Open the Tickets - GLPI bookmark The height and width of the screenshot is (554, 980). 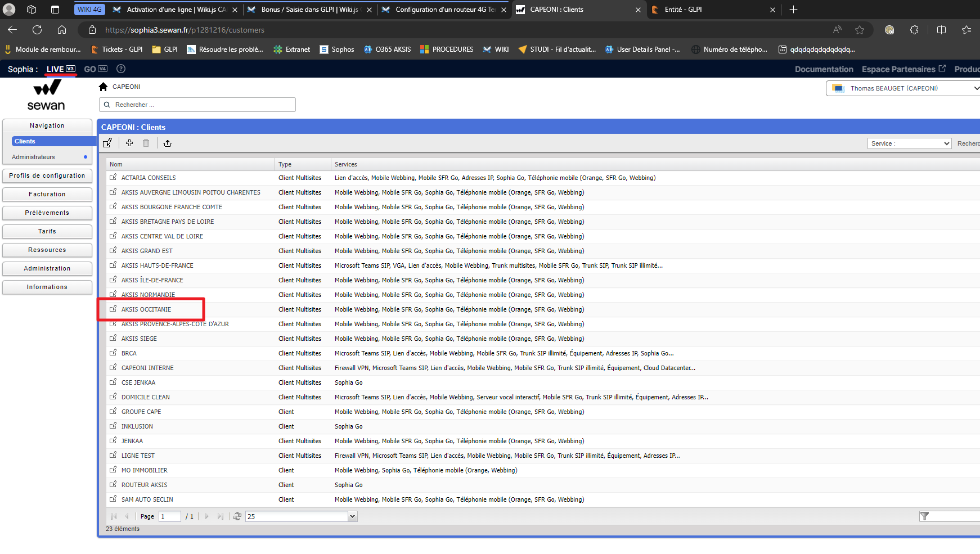(x=117, y=49)
